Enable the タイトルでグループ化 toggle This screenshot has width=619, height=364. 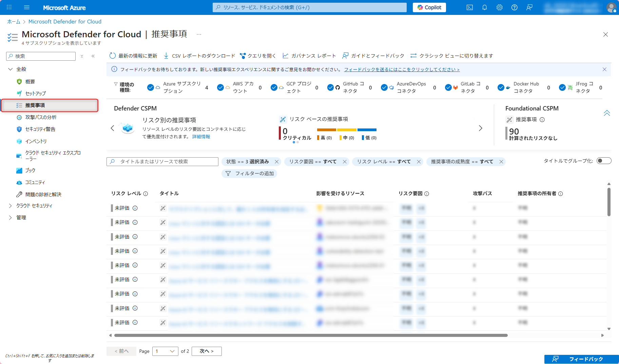click(x=604, y=161)
